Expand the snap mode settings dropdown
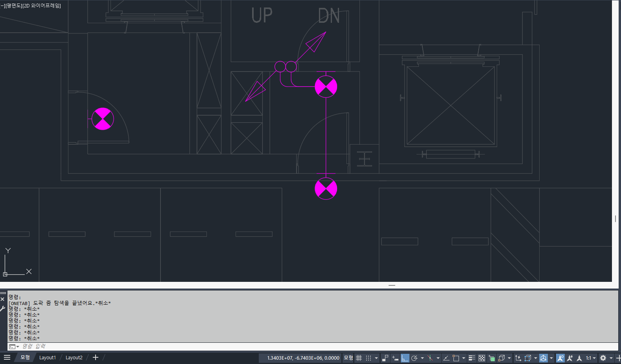 click(x=376, y=358)
